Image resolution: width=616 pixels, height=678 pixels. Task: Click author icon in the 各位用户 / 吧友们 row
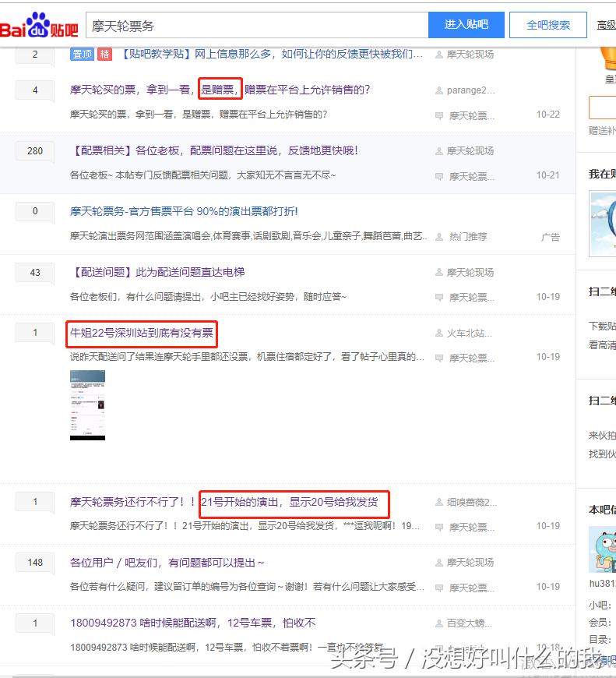coord(439,563)
